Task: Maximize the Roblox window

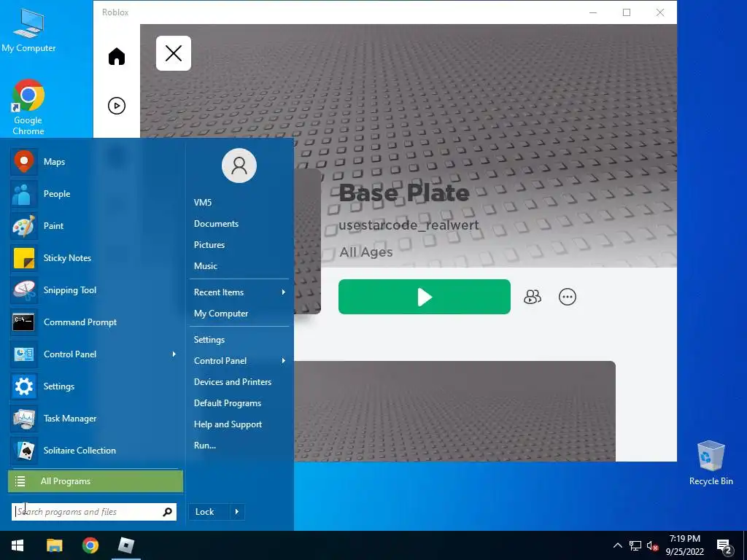Action: 627,12
